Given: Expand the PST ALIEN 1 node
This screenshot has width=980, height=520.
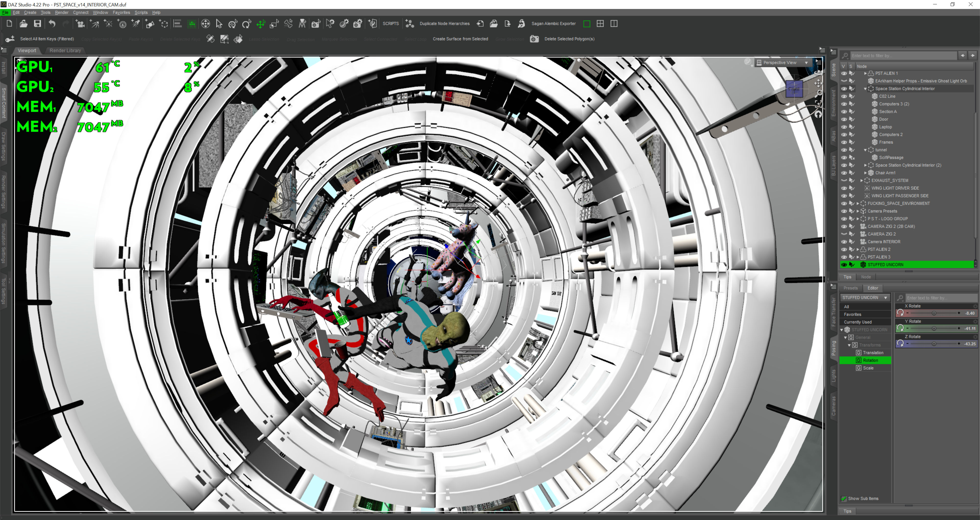Looking at the screenshot, I should pos(865,73).
